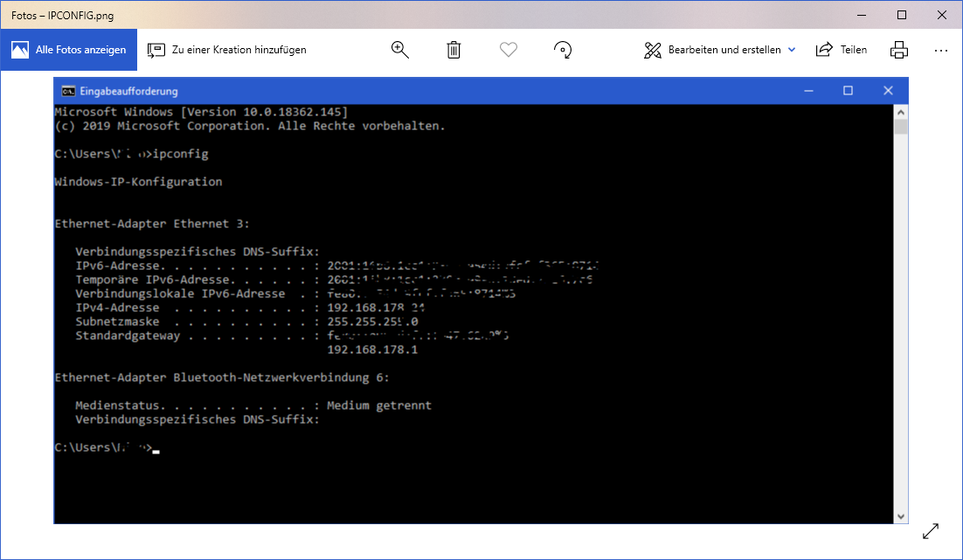Click the pictured Eingabeaufforderung maximize square
This screenshot has width=963, height=560.
pyautogui.click(x=849, y=90)
